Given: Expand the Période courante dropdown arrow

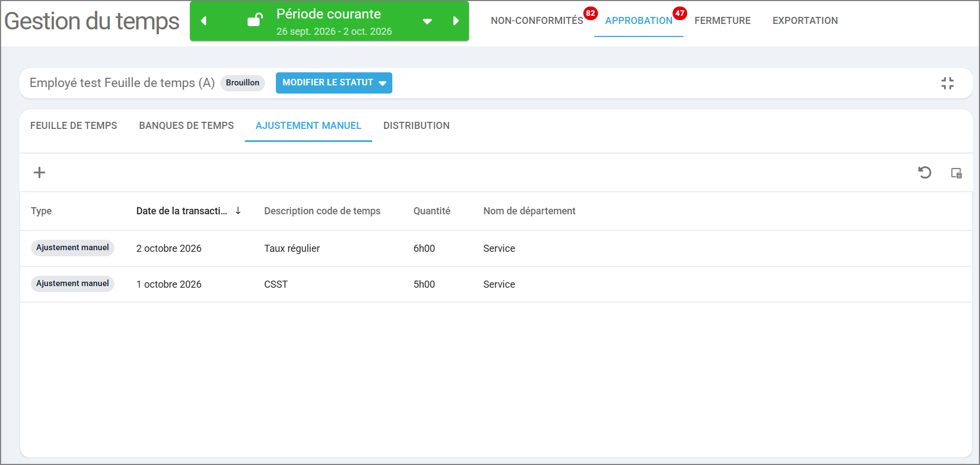Looking at the screenshot, I should [427, 22].
